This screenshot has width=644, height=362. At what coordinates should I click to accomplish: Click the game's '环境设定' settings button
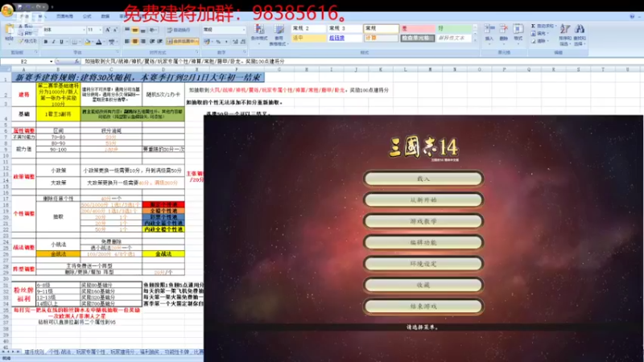423,264
